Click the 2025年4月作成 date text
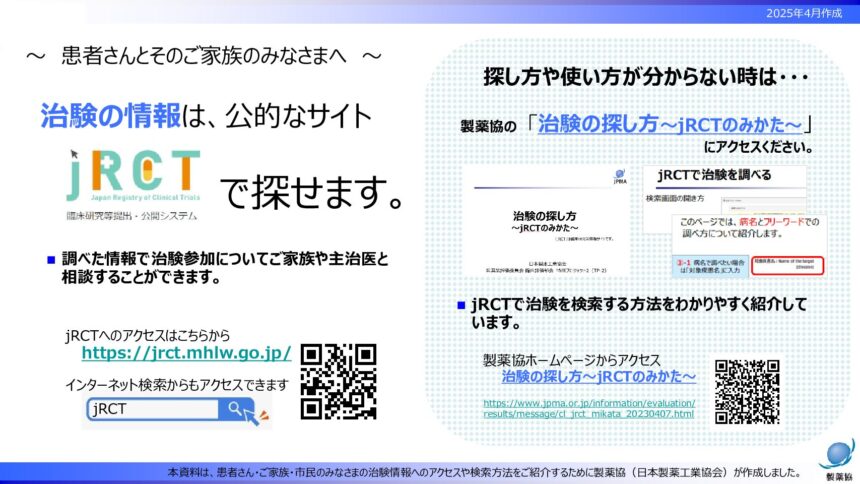This screenshot has height=484, width=860. tap(804, 13)
